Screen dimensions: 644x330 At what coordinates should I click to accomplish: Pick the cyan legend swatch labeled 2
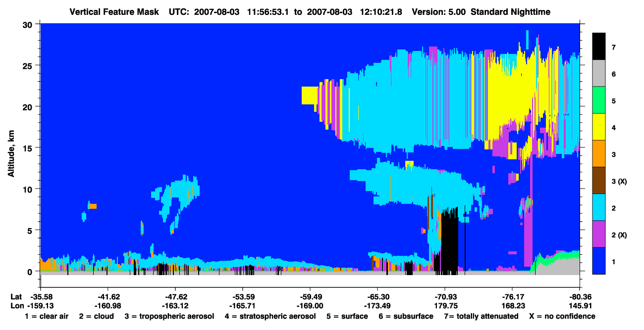pos(599,207)
